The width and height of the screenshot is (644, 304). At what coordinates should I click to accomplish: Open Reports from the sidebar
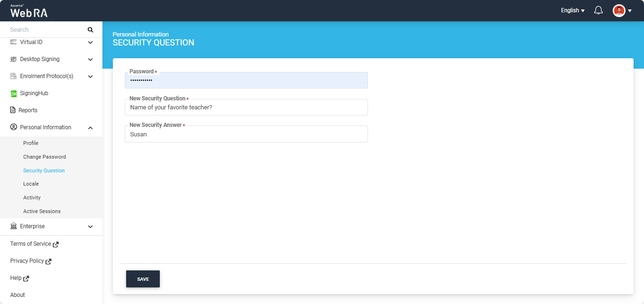pos(28,110)
